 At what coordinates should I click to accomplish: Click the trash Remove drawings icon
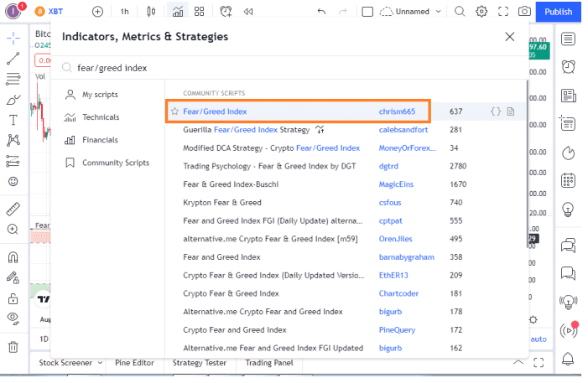tap(13, 346)
